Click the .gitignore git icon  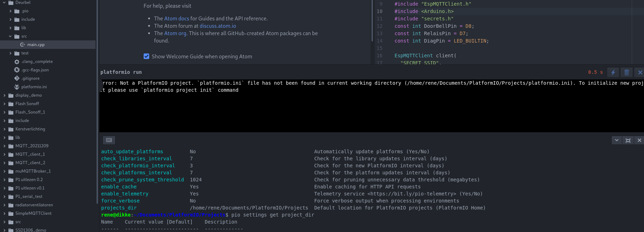click(x=17, y=78)
